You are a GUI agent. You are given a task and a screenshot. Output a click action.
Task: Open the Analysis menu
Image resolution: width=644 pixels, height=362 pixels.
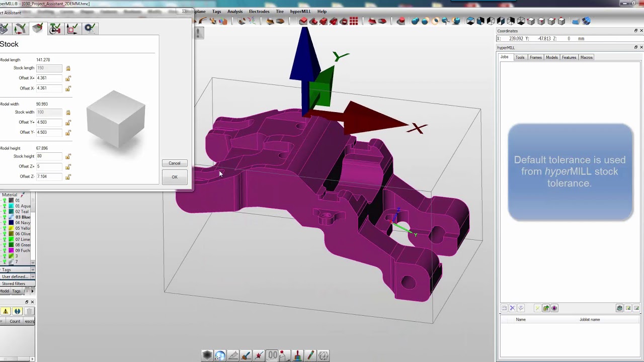234,12
